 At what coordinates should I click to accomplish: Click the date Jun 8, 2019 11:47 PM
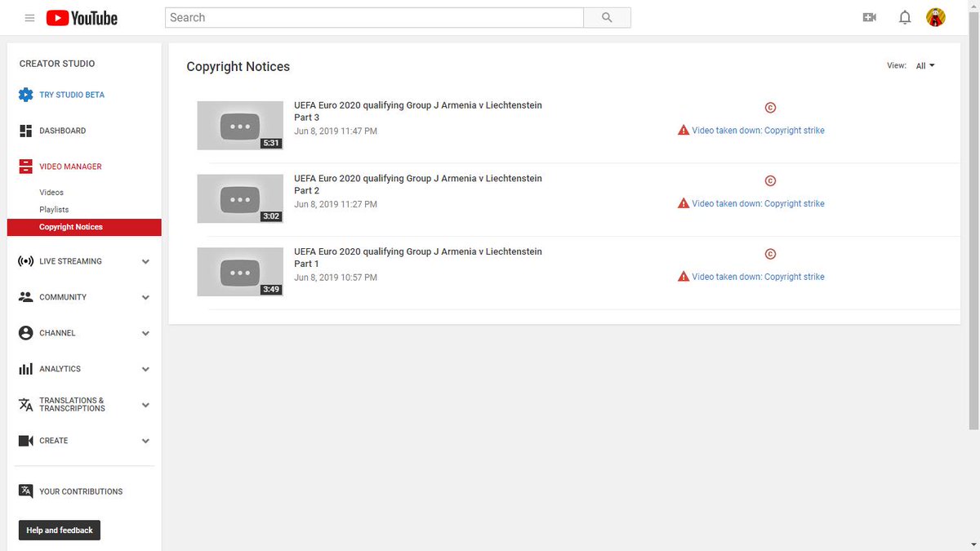(x=336, y=131)
